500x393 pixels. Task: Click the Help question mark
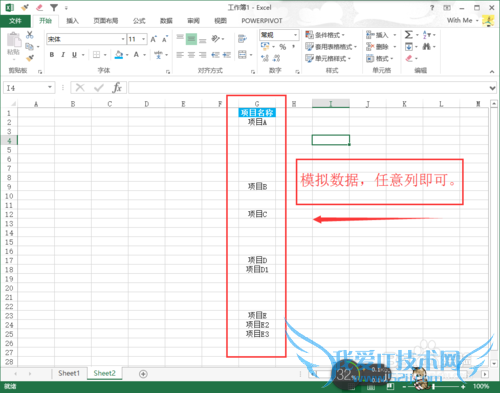[x=432, y=8]
